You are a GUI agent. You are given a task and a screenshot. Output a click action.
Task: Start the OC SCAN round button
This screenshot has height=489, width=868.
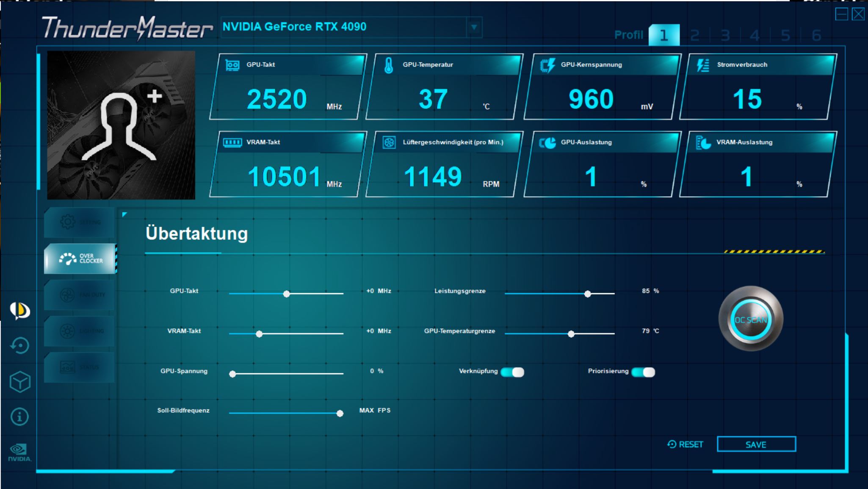(x=751, y=320)
